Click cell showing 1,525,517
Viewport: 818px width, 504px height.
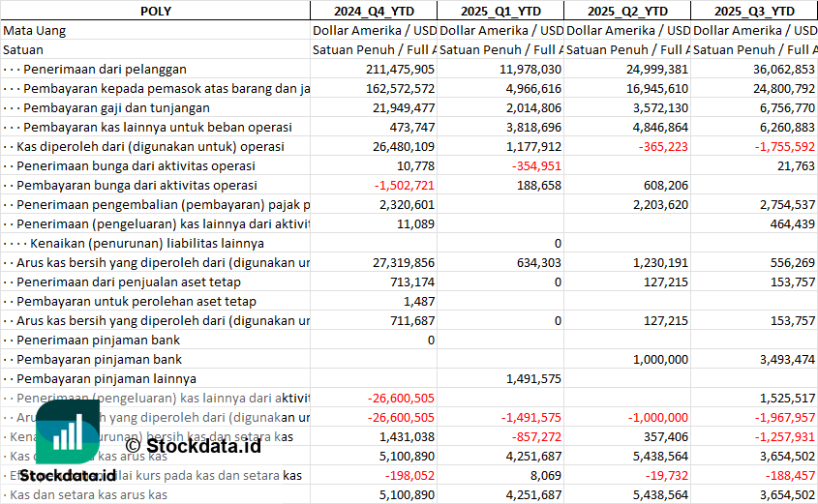pos(754,399)
